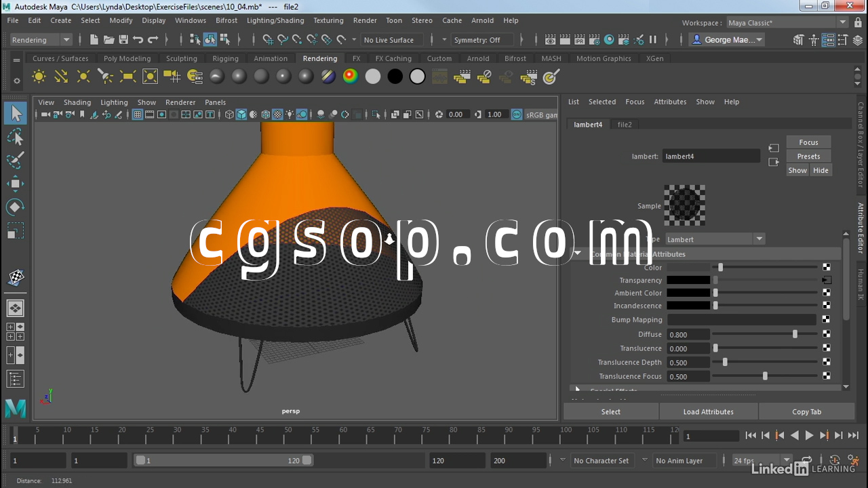Pick the solid black material ball shelf icon

pyautogui.click(x=395, y=77)
